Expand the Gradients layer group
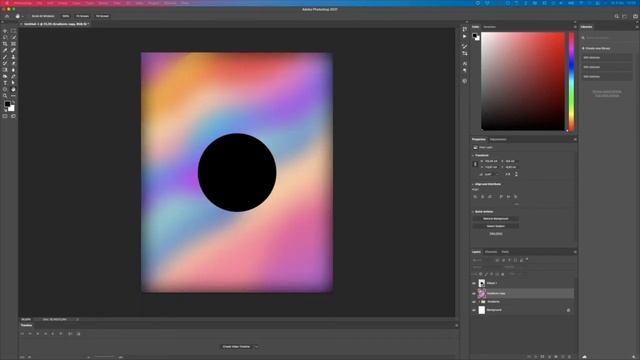 (479, 302)
